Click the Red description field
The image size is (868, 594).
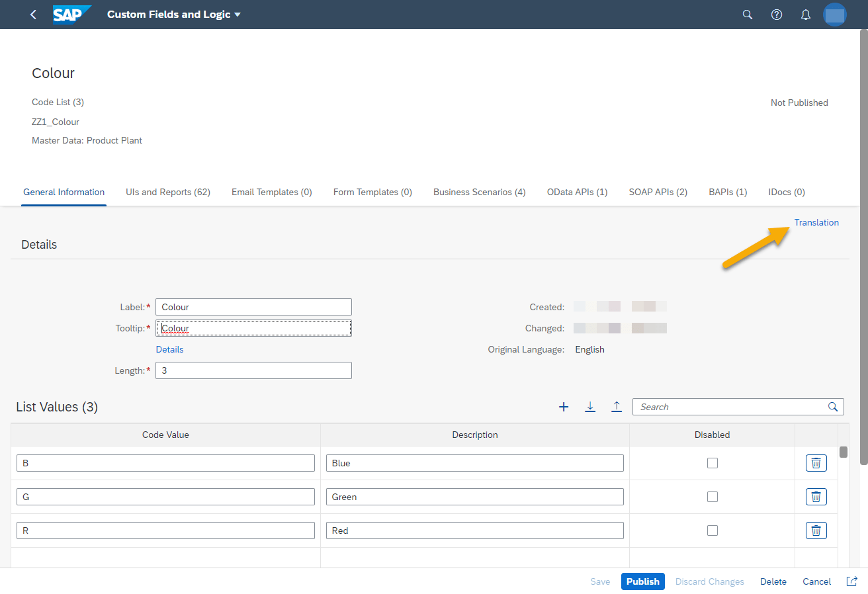pyautogui.click(x=475, y=530)
